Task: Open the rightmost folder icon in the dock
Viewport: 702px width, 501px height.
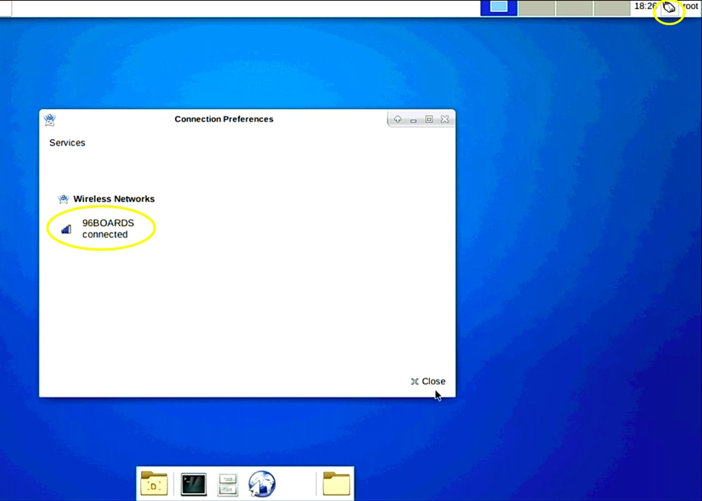Action: (x=336, y=484)
